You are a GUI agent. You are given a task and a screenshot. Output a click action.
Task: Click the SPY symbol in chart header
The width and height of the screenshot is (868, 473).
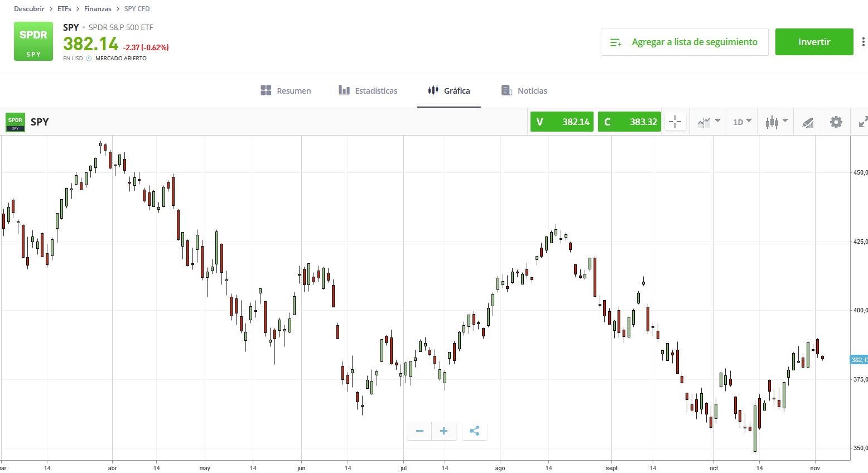tap(40, 122)
